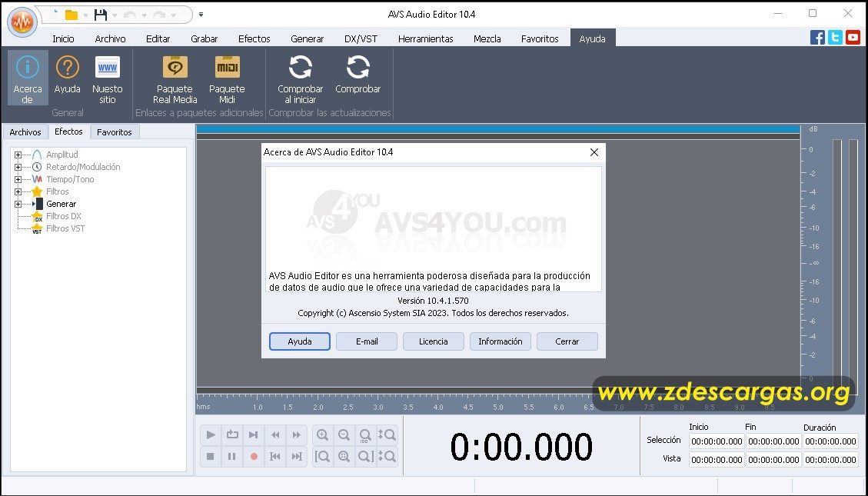Viewport: 868px width, 496px height.
Task: Switch to the Inicio ribbon tab
Action: click(63, 38)
